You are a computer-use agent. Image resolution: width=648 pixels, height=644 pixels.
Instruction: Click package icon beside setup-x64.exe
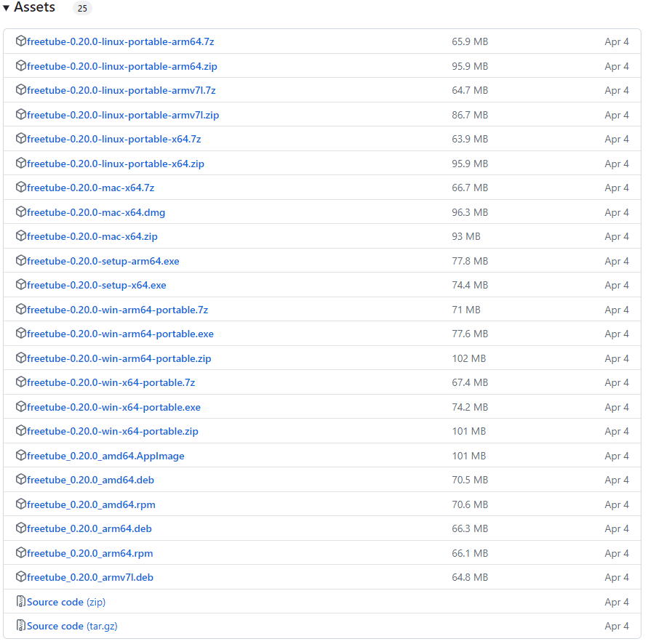point(20,284)
